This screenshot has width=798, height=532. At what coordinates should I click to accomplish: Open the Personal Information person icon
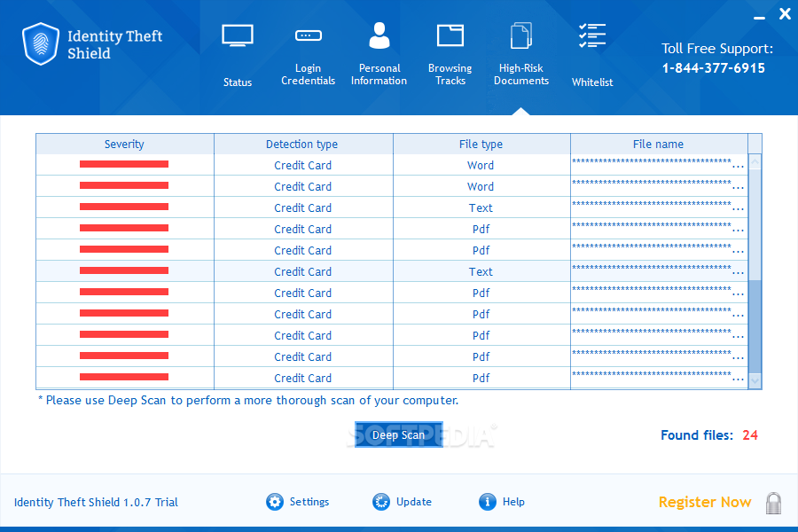[x=379, y=35]
